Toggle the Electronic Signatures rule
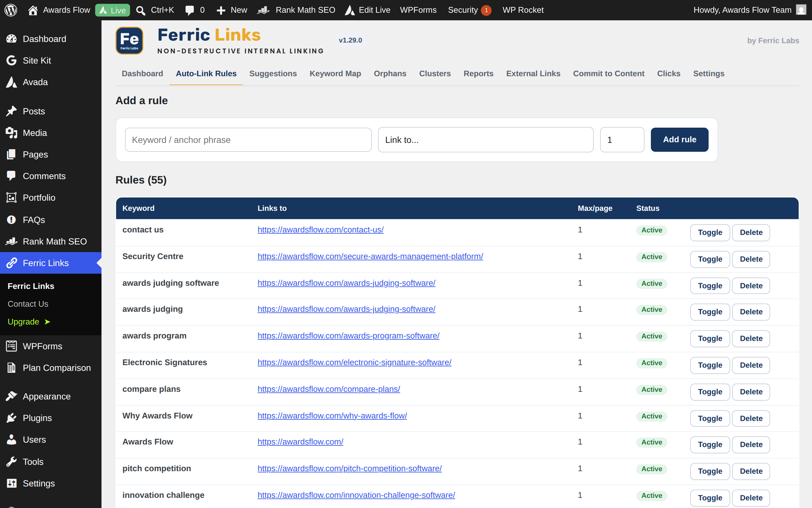The image size is (812, 508). pos(710,365)
